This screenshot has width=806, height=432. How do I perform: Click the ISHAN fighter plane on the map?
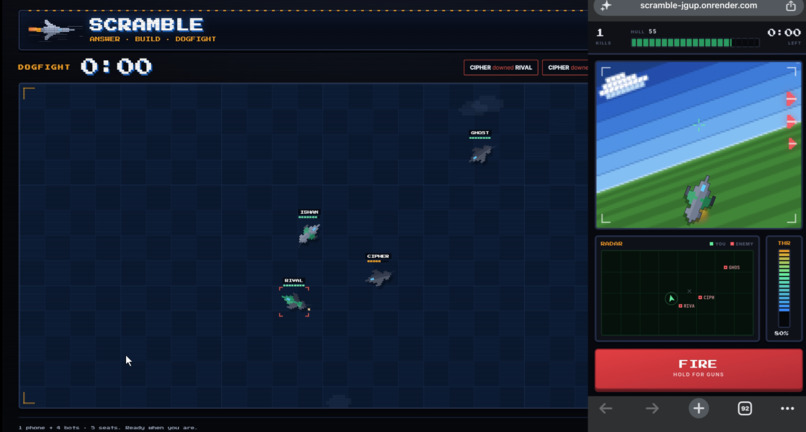(x=309, y=233)
